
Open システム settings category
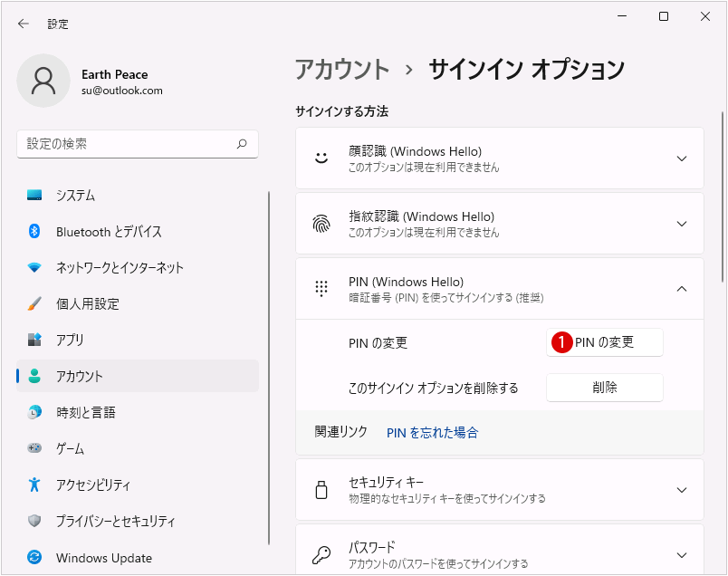138,195
